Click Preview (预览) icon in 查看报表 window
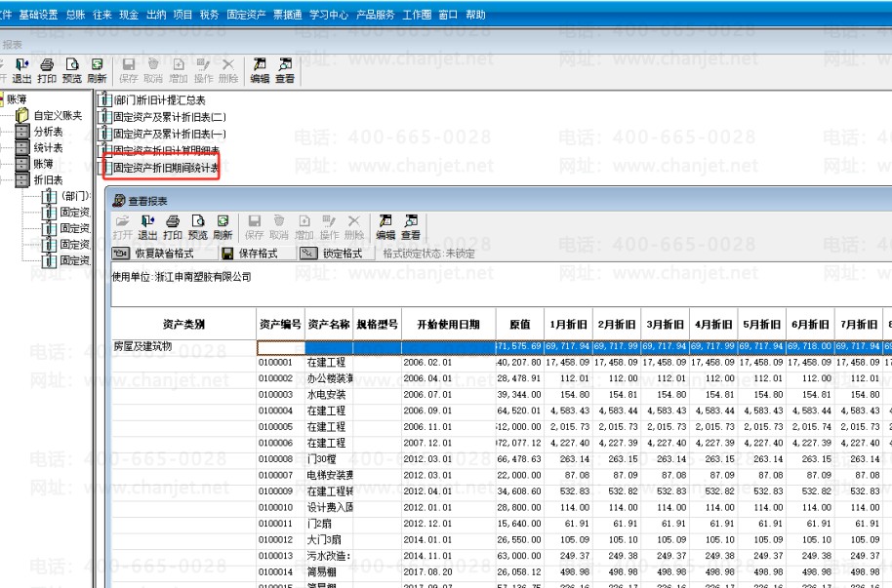This screenshot has height=588, width=892. coord(197,227)
